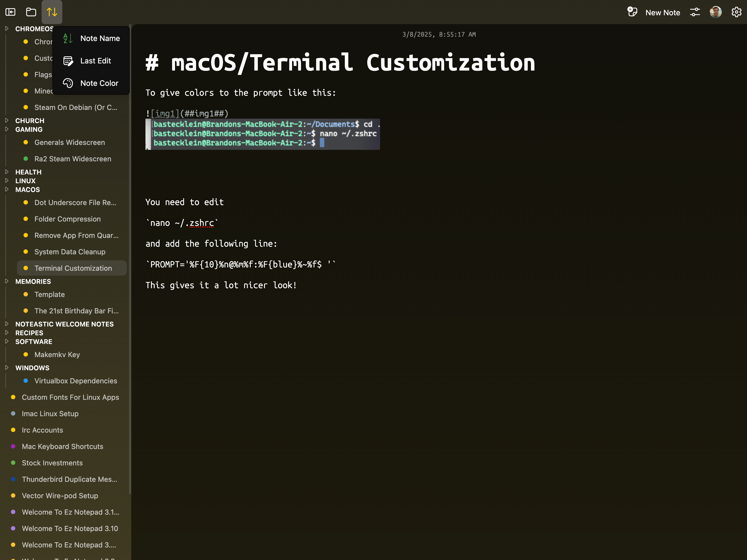Click the New Note button label
The height and width of the screenshot is (560, 747).
coord(663,13)
